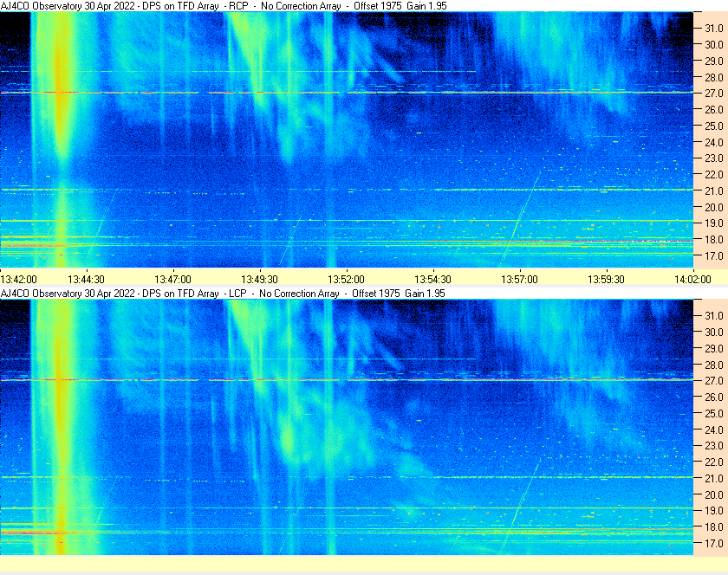The image size is (728, 575).
Task: Select the 13:44:30 time axis label
Action: coord(86,280)
